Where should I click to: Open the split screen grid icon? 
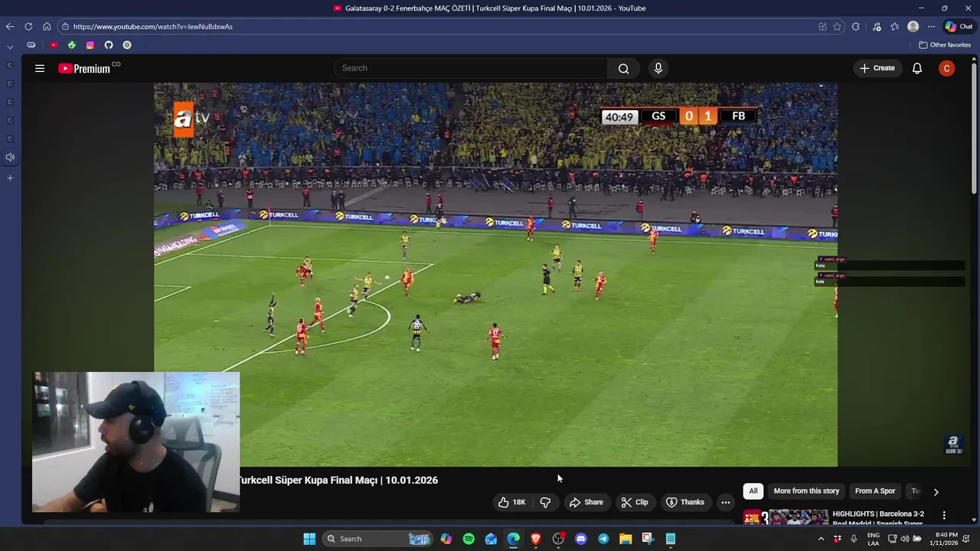[822, 26]
